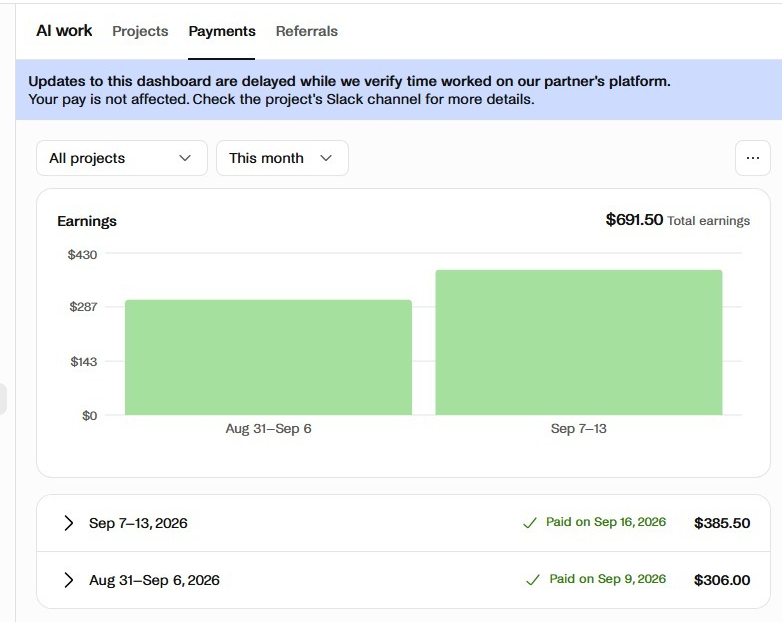Click the Sep 7–13 earnings bar
Viewport: 782px width, 622px height.
pyautogui.click(x=579, y=342)
